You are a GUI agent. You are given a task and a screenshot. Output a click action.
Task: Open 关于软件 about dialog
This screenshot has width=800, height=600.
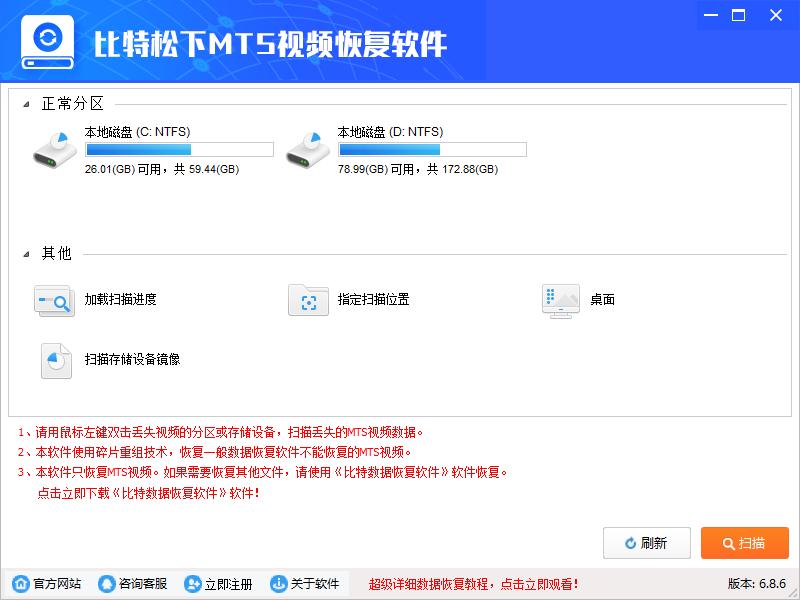tap(315, 584)
